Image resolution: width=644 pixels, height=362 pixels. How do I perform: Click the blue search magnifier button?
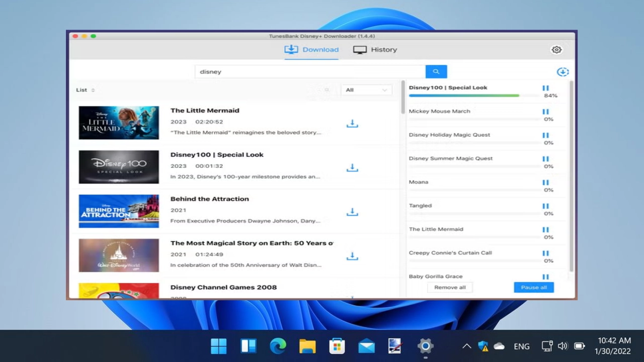point(436,71)
